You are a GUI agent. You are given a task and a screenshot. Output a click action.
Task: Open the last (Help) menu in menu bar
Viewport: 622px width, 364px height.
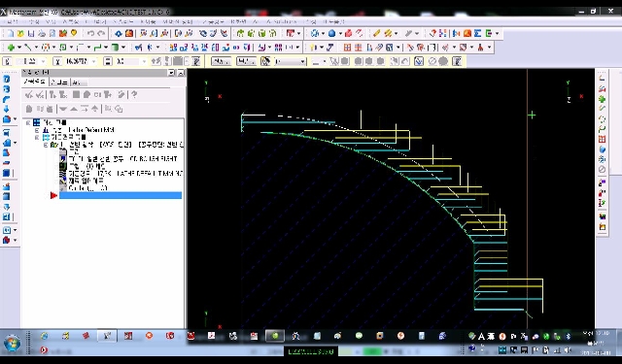(x=334, y=21)
